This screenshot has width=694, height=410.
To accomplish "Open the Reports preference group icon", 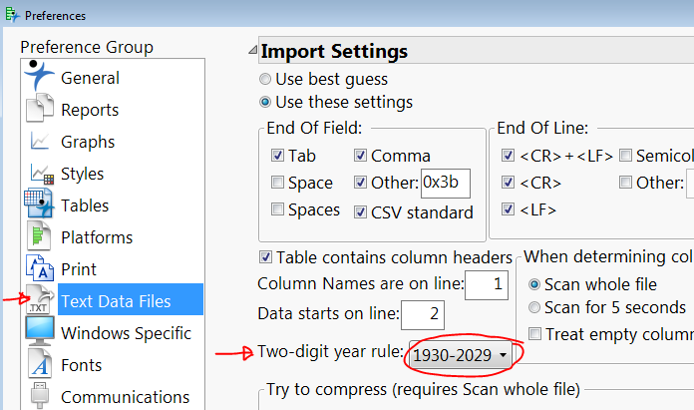I will click(x=40, y=109).
